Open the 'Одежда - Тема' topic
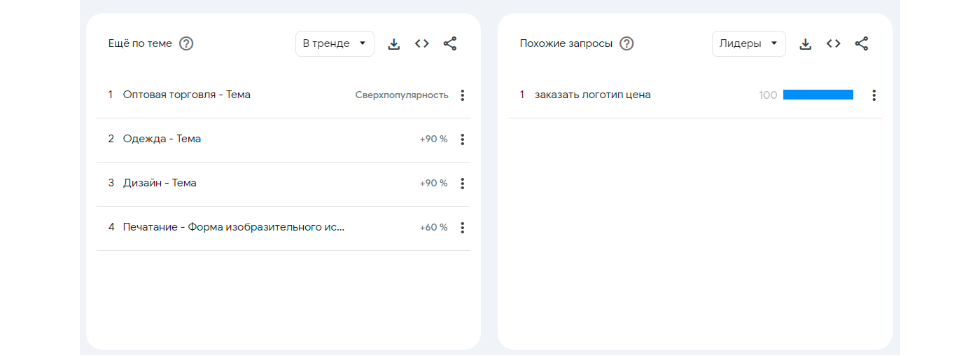The width and height of the screenshot is (980, 356). pos(162,139)
